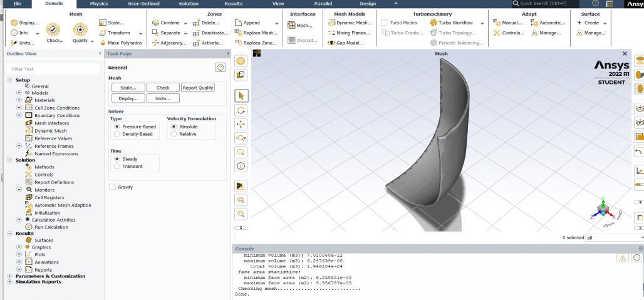
Task: Select Absolute velocity formulation
Action: click(x=174, y=127)
